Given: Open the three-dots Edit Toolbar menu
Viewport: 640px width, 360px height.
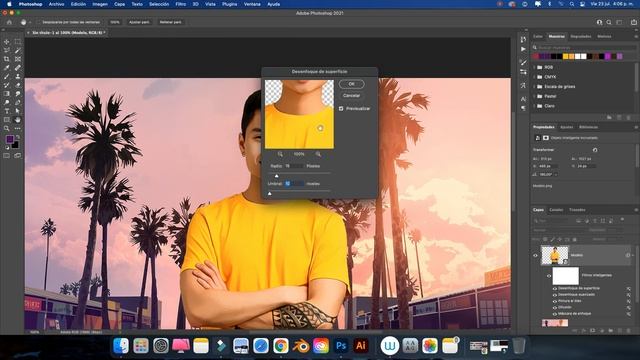Looking at the screenshot, I should pyautogui.click(x=18, y=129).
